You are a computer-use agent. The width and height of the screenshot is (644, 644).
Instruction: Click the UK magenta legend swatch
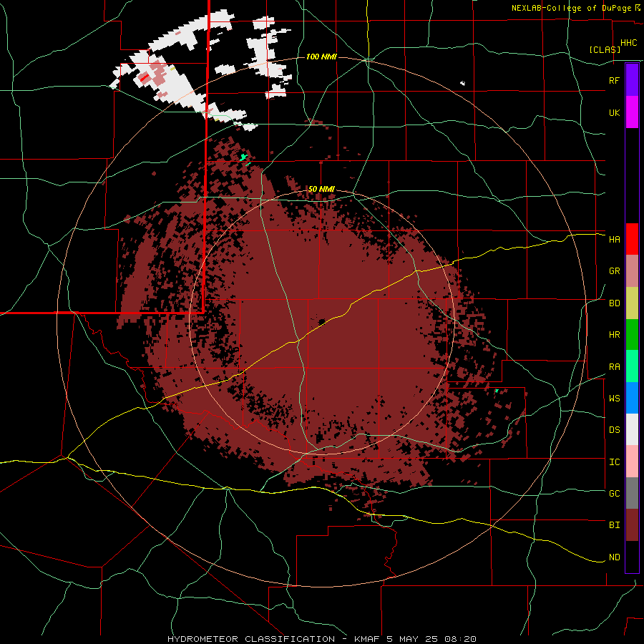(x=632, y=112)
